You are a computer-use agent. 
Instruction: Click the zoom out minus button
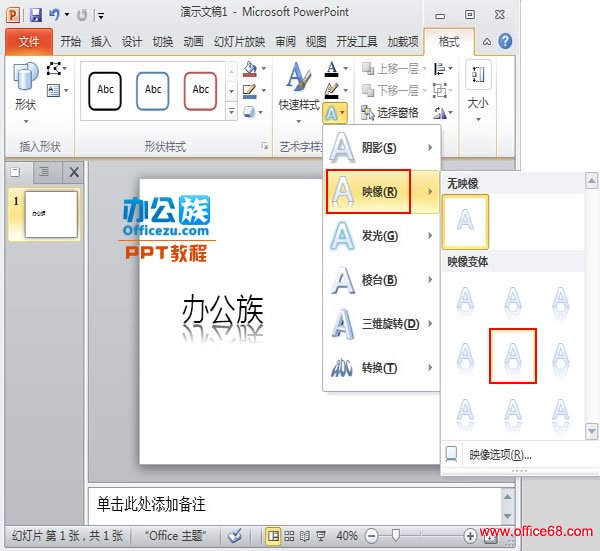pyautogui.click(x=371, y=536)
